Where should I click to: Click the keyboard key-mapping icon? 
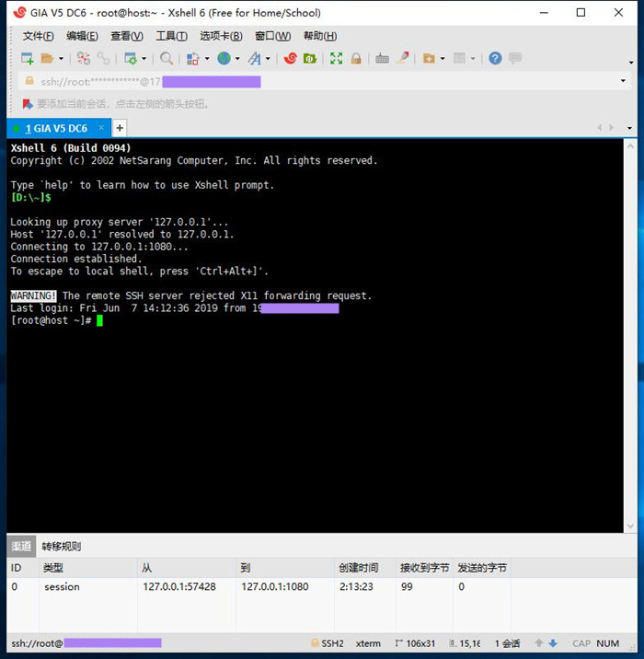[x=382, y=58]
